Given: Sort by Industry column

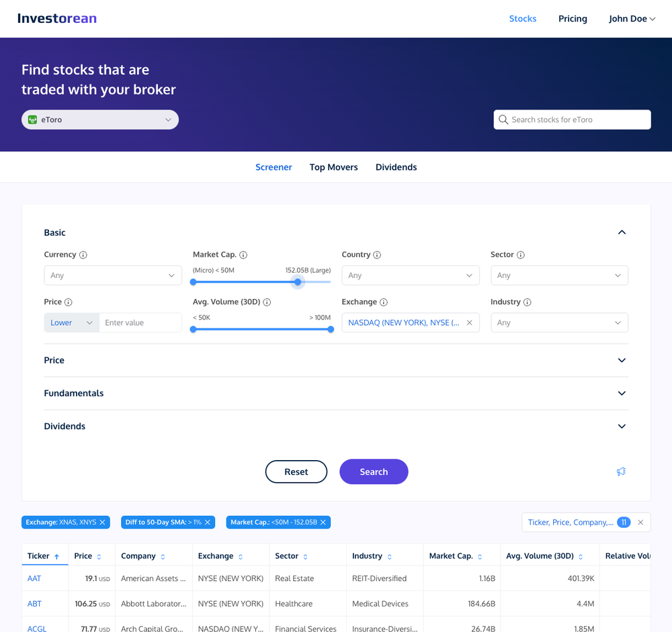Looking at the screenshot, I should [385, 555].
